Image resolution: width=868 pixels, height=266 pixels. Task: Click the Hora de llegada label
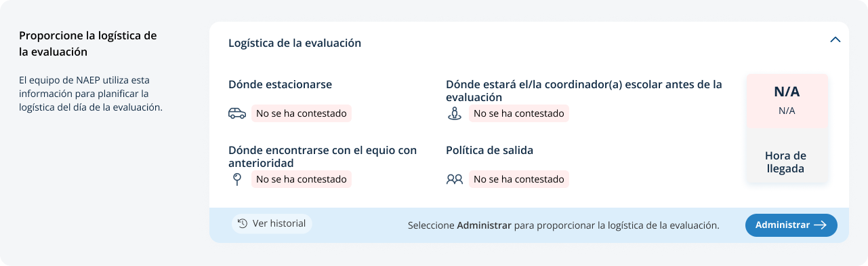[785, 161]
